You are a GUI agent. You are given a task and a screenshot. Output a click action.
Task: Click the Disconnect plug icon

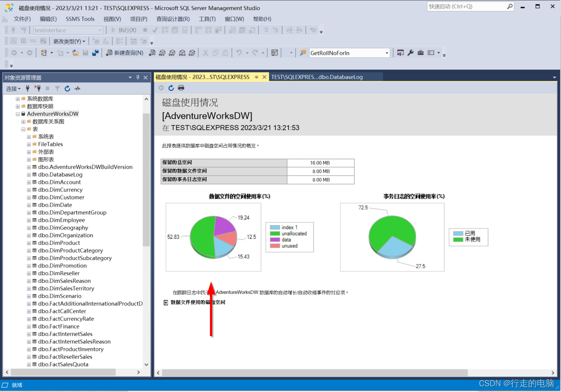[37, 88]
